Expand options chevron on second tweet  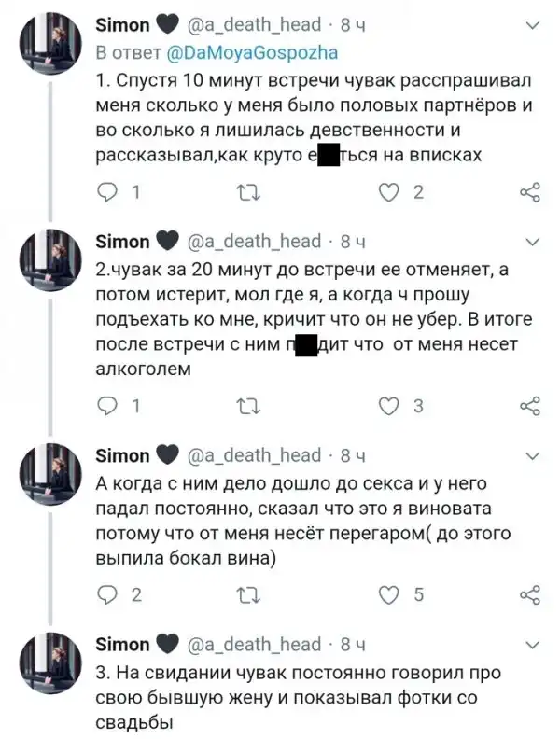(533, 242)
